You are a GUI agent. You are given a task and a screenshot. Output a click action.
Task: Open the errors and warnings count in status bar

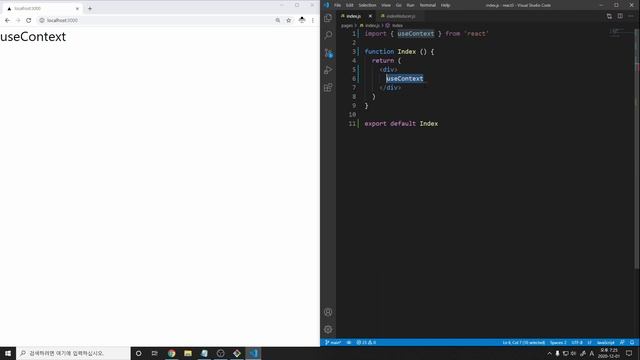366,342
